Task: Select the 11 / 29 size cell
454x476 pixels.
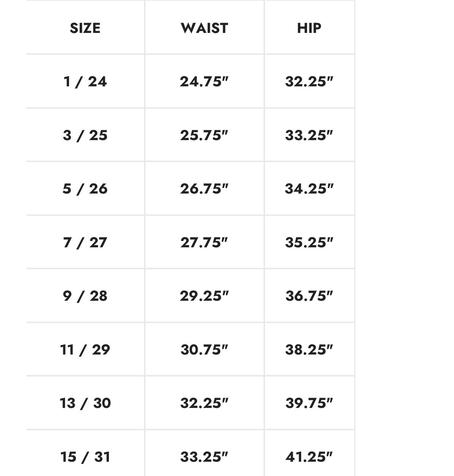Action: [85, 349]
